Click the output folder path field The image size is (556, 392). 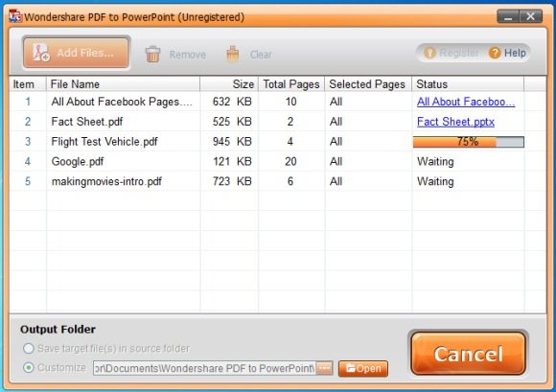point(204,368)
